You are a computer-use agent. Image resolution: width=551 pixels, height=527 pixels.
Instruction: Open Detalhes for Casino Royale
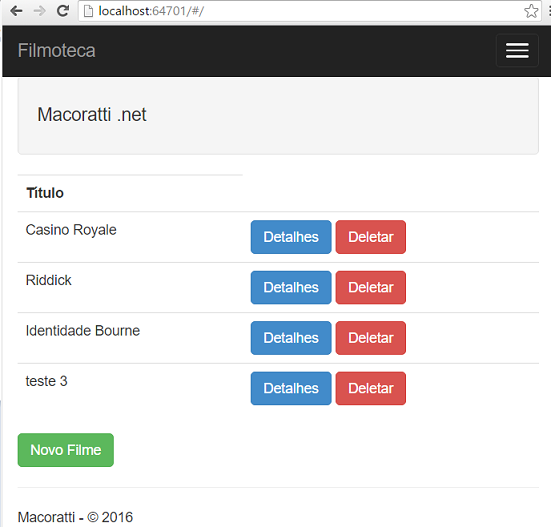point(291,237)
